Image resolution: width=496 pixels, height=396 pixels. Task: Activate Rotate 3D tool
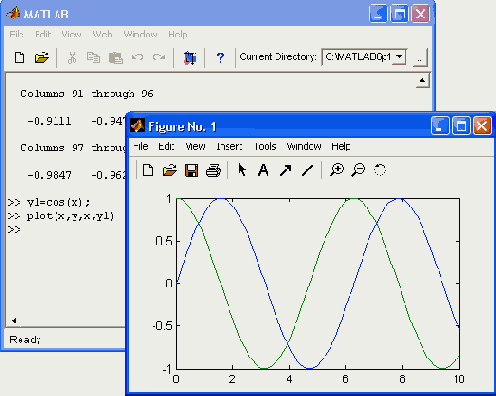click(x=380, y=170)
